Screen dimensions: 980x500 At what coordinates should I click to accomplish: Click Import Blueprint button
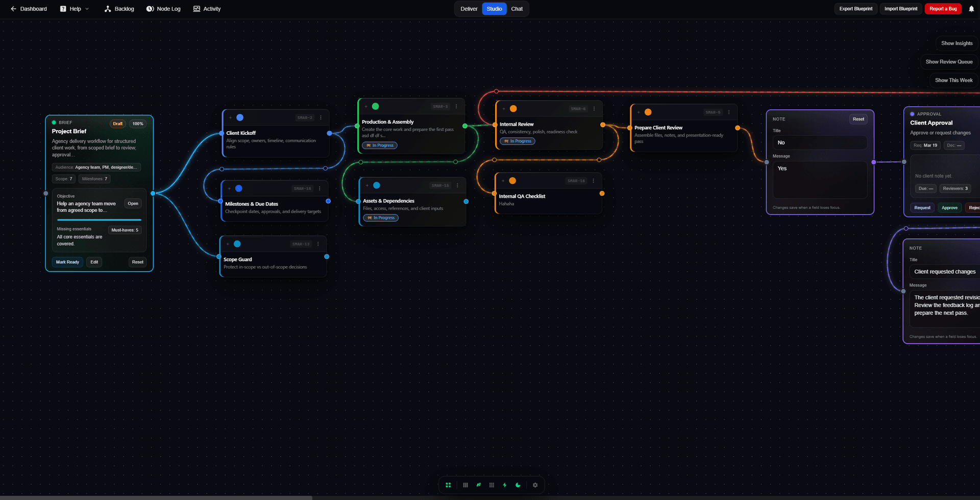coord(901,9)
